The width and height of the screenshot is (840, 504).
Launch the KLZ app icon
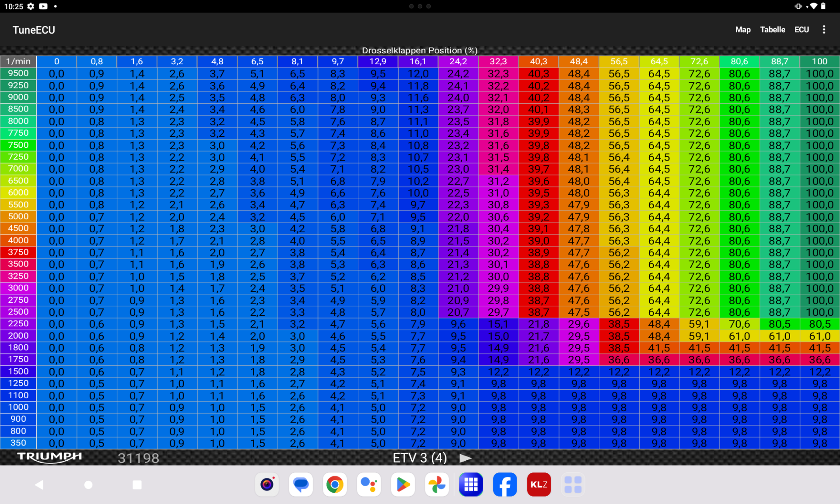point(539,485)
